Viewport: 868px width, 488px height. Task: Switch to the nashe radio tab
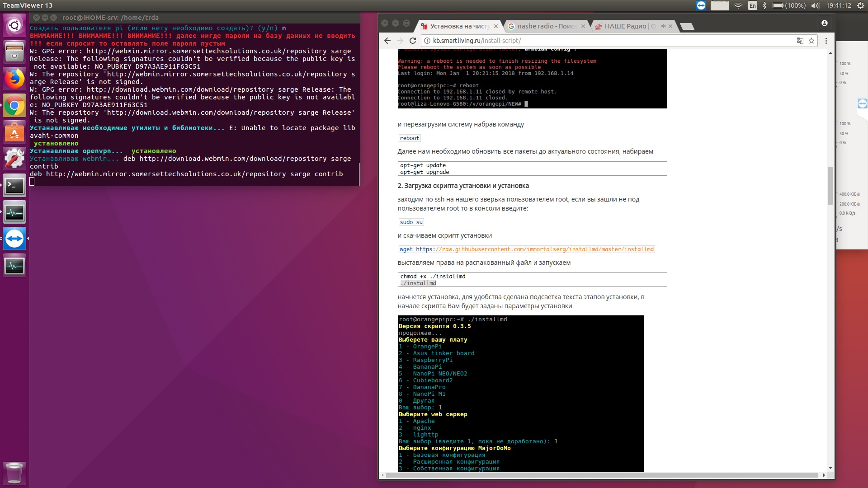coord(542,26)
